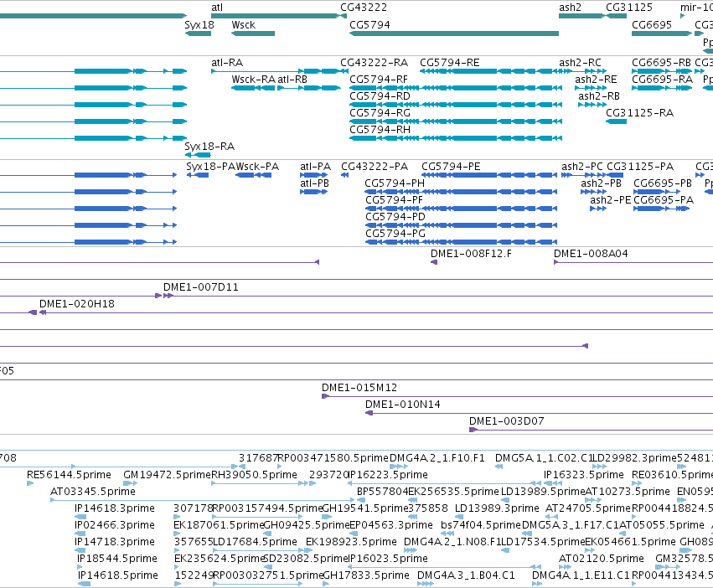
Task: Click the CG5794-RE transcript label
Action: click(x=449, y=62)
